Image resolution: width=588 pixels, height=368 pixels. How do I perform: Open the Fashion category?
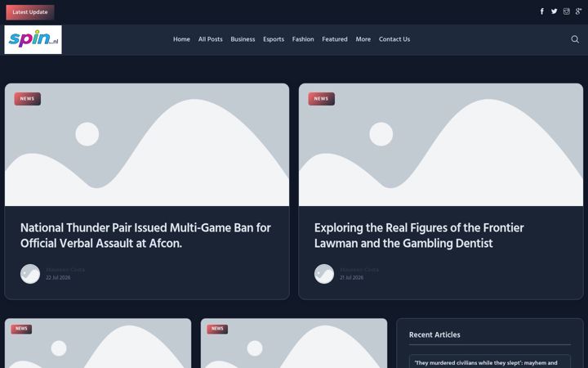[303, 39]
